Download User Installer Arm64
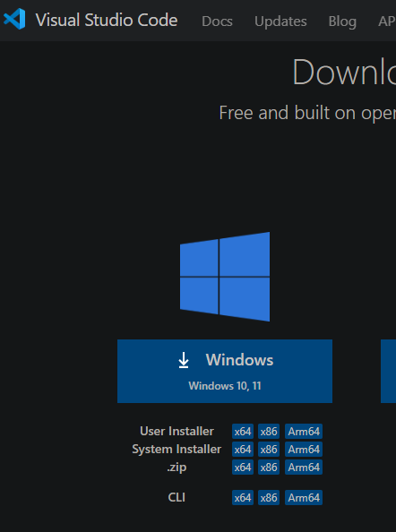This screenshot has height=532, width=396. (304, 431)
